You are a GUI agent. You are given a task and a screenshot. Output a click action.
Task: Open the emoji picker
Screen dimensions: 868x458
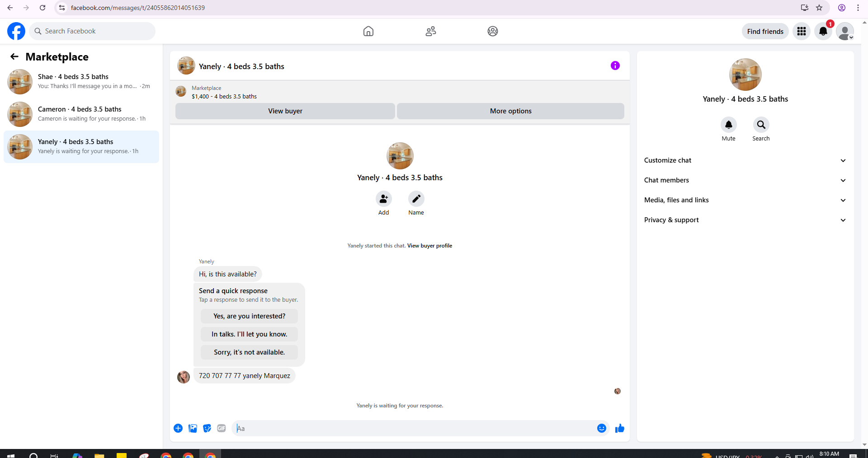601,428
